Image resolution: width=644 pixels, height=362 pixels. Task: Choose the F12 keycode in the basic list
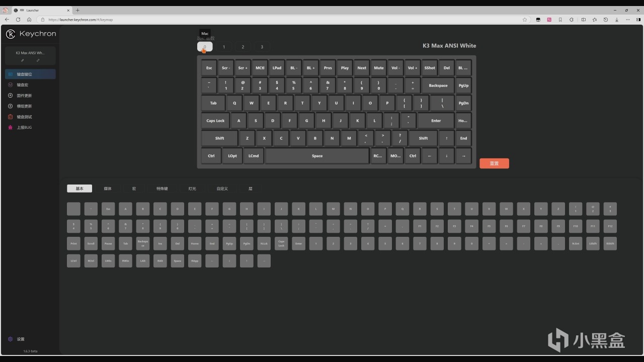pyautogui.click(x=610, y=226)
